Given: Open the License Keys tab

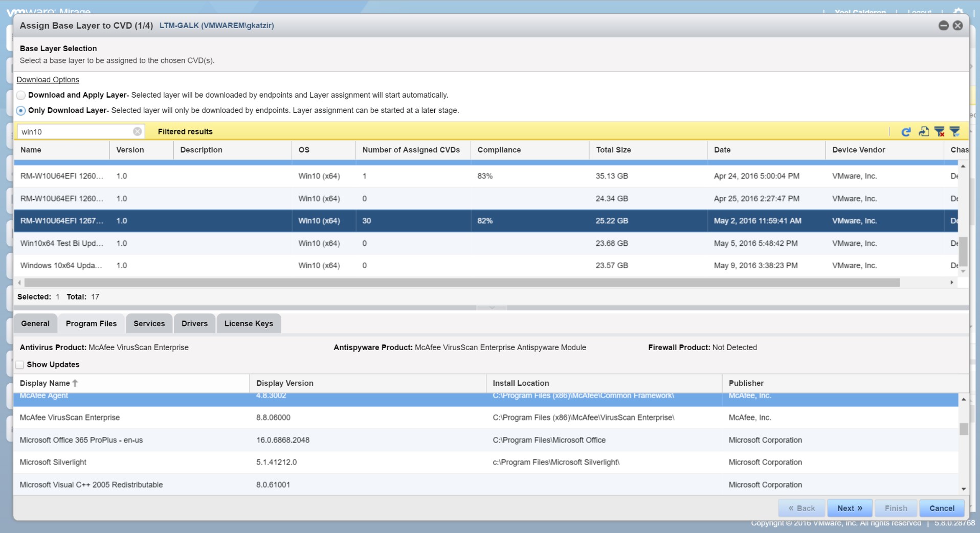Looking at the screenshot, I should [x=249, y=323].
